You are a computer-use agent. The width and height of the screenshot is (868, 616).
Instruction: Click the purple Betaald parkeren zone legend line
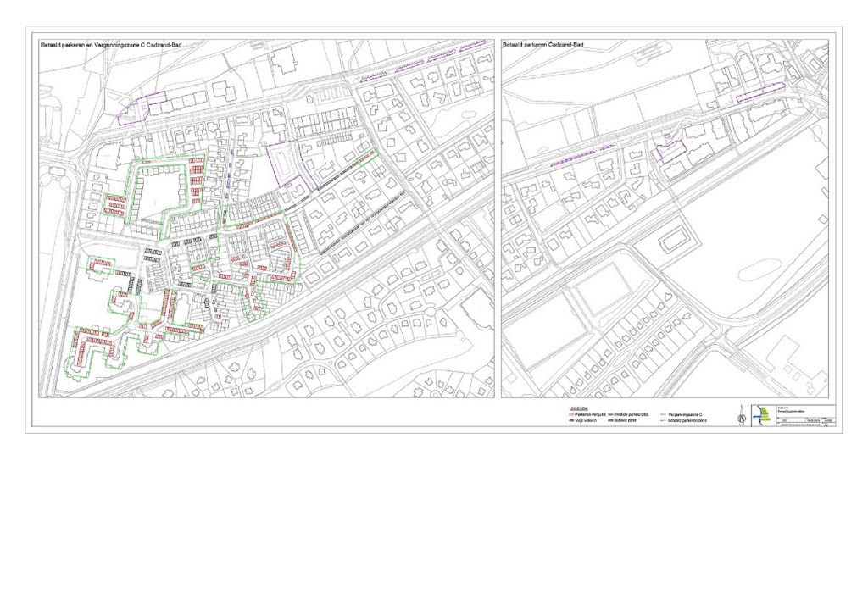click(662, 420)
